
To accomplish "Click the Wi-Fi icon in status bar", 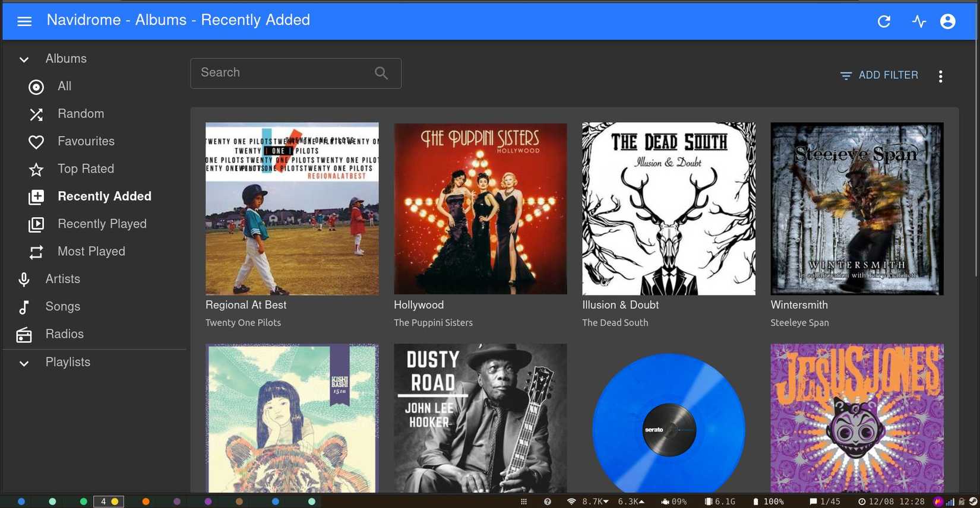I will click(571, 502).
